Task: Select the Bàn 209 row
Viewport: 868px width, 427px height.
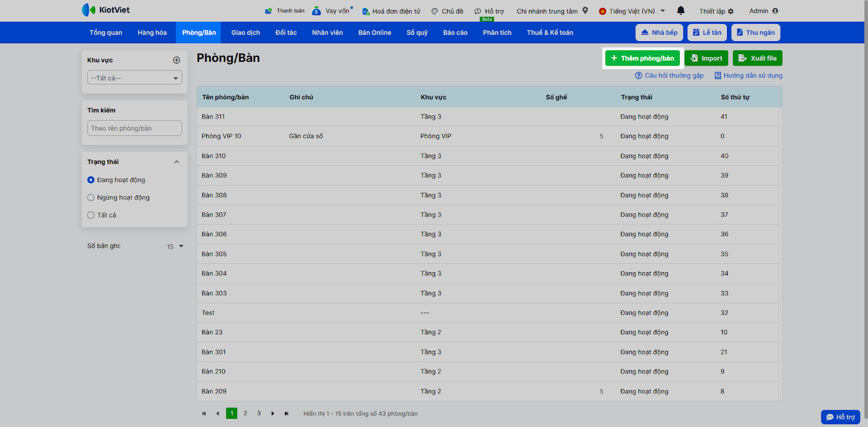Action: tap(488, 391)
